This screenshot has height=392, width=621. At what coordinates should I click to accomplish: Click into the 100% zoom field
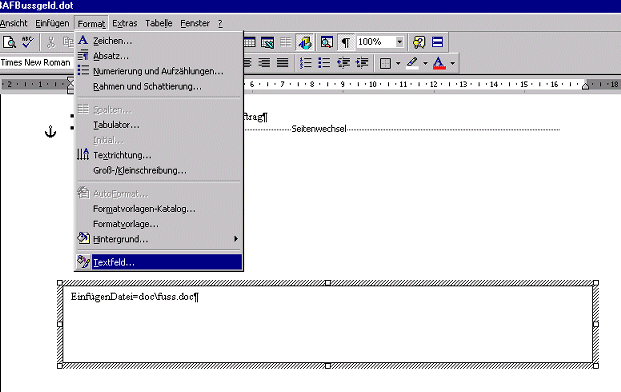[375, 42]
